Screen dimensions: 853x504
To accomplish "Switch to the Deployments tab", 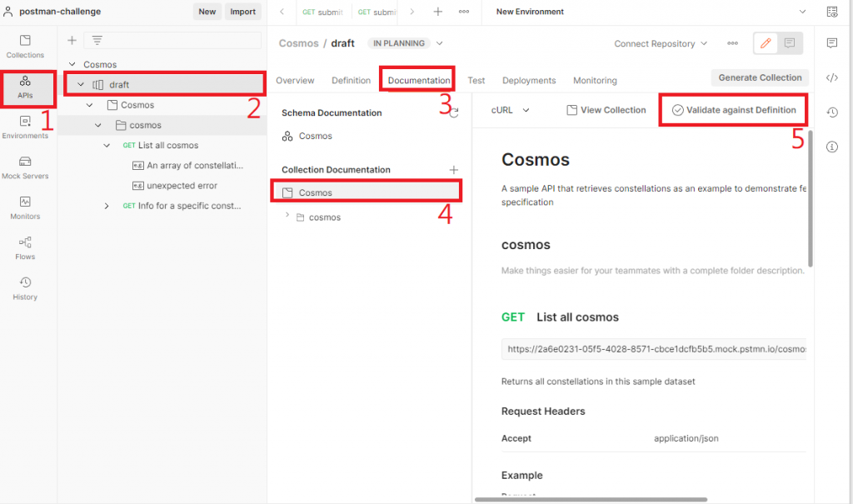I will click(x=529, y=80).
